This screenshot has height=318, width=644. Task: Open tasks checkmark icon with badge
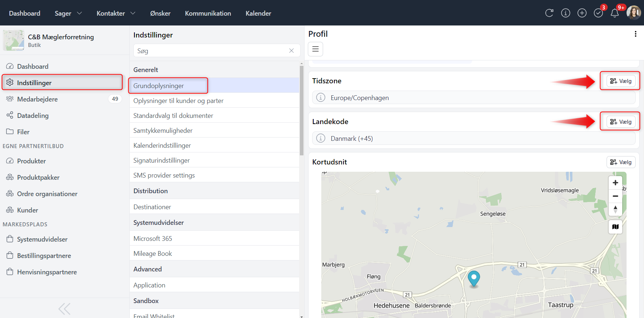[x=598, y=13]
